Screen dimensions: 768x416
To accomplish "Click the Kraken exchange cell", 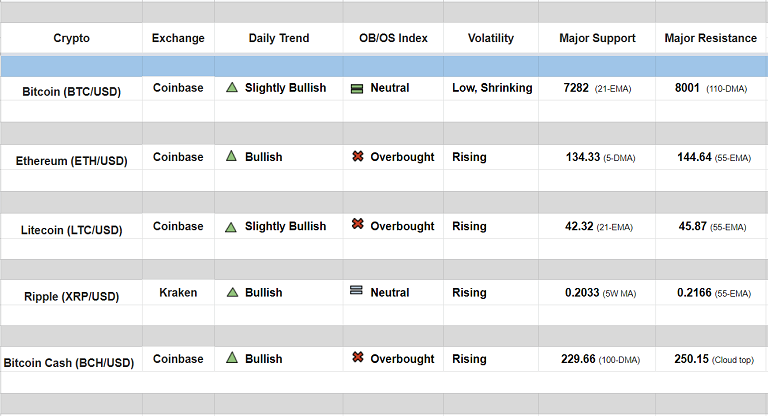I will pyautogui.click(x=178, y=293).
